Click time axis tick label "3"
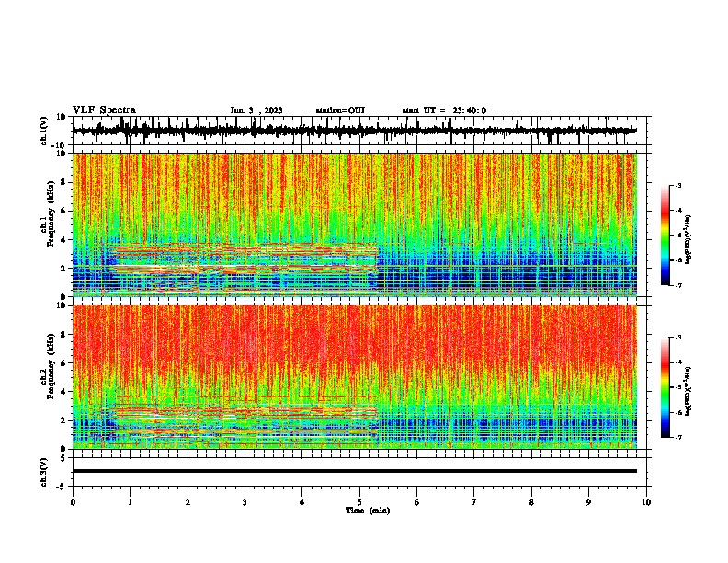The image size is (728, 563). (x=245, y=502)
